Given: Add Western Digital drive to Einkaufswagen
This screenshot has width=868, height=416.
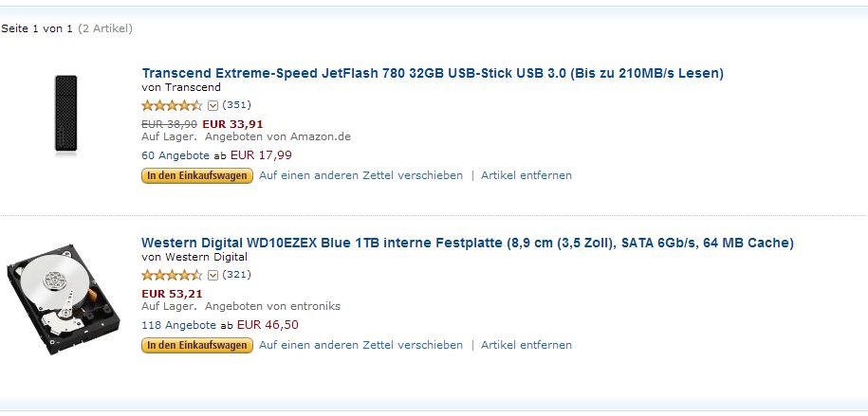Looking at the screenshot, I should pyautogui.click(x=197, y=346).
